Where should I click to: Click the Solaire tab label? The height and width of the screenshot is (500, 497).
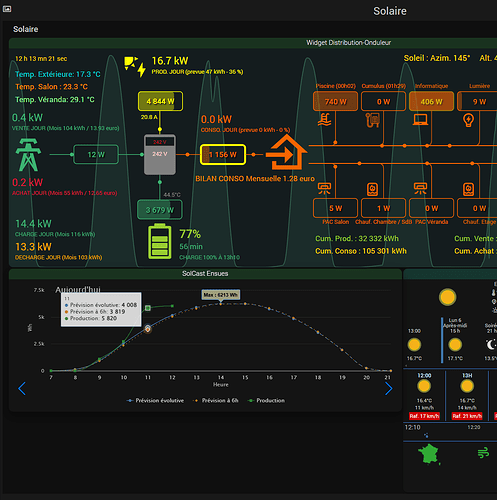(x=26, y=29)
